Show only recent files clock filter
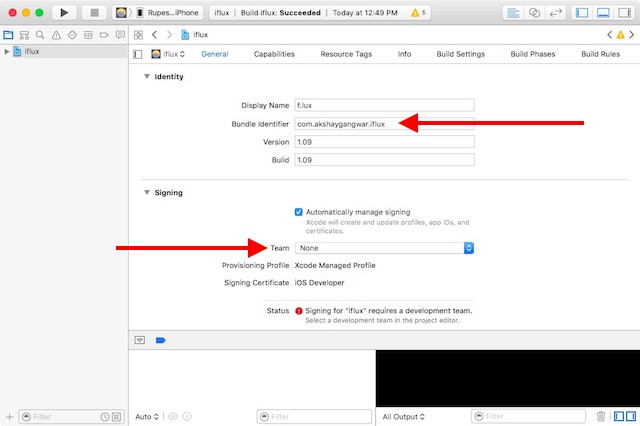 tap(105, 417)
